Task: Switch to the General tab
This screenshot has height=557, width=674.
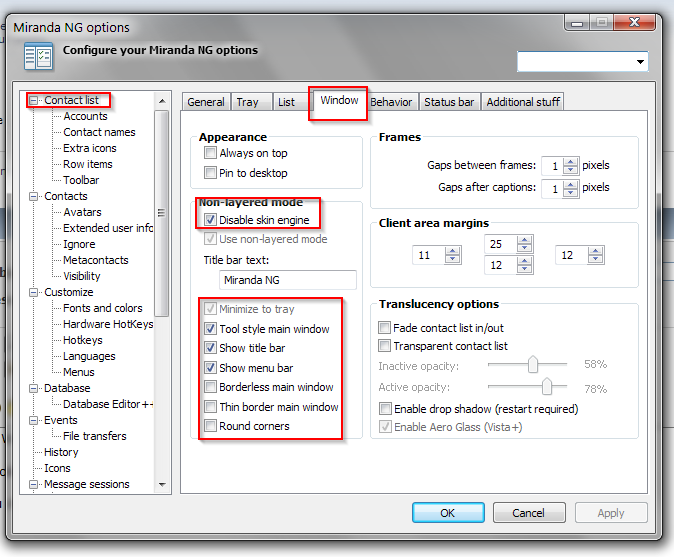Action: coord(206,102)
